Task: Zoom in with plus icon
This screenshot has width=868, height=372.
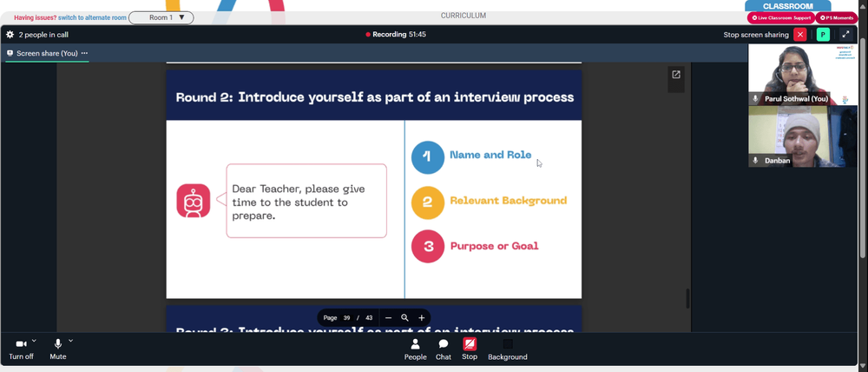Action: point(421,317)
